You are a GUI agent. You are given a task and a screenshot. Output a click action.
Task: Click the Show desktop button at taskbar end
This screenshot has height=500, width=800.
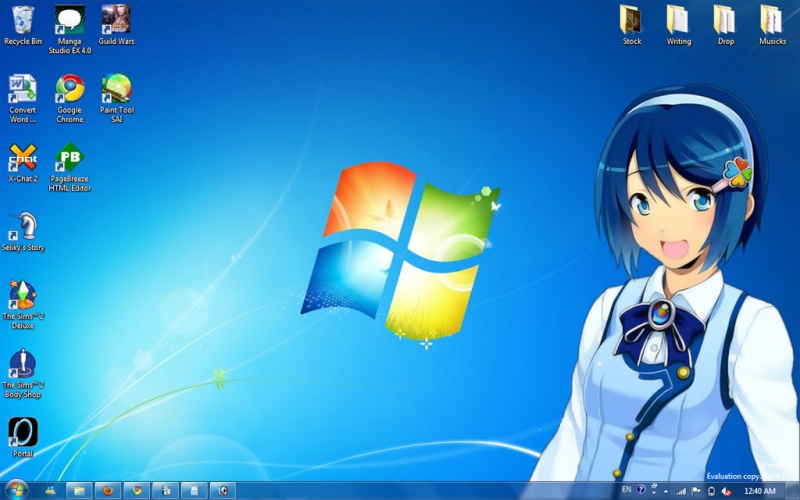[793, 491]
